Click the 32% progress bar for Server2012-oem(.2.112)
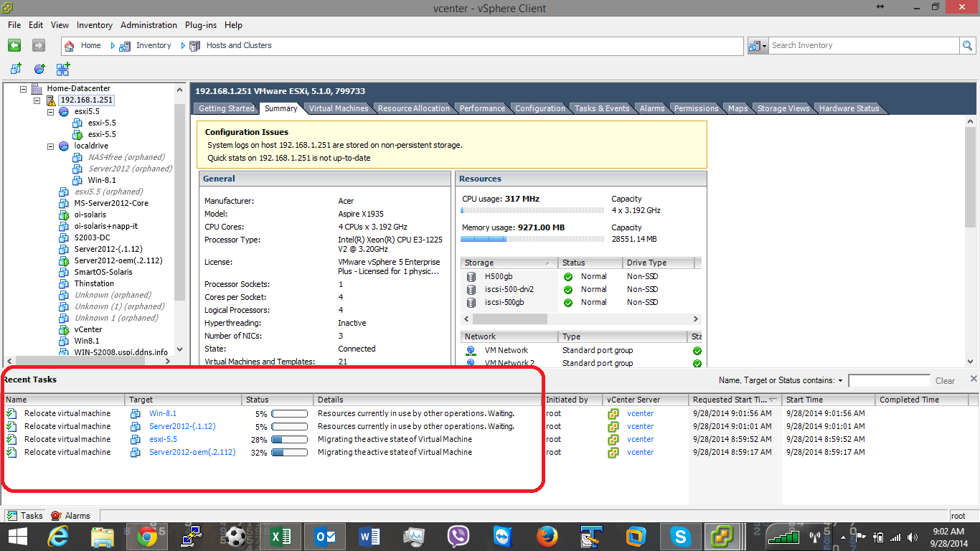Image resolution: width=980 pixels, height=551 pixels. tap(289, 453)
